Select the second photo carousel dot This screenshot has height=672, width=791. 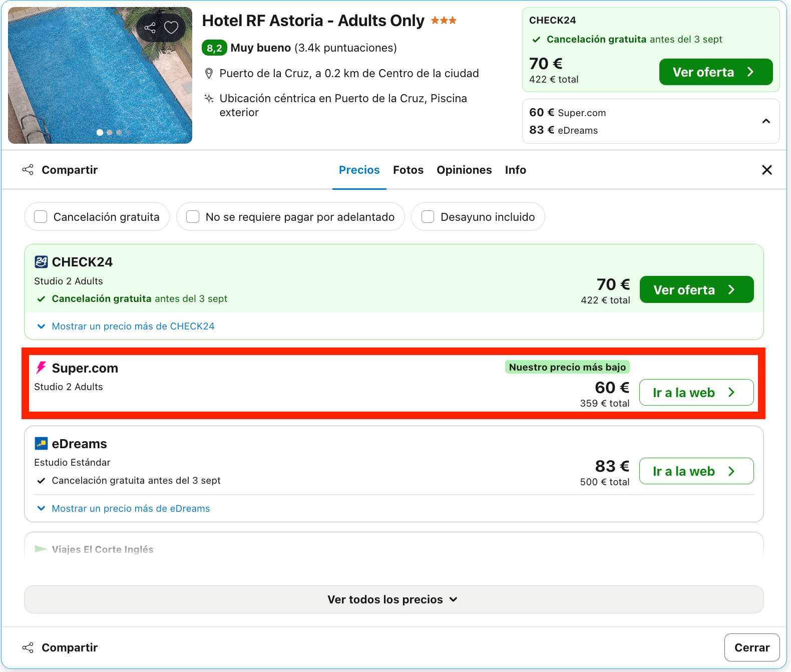(x=109, y=133)
